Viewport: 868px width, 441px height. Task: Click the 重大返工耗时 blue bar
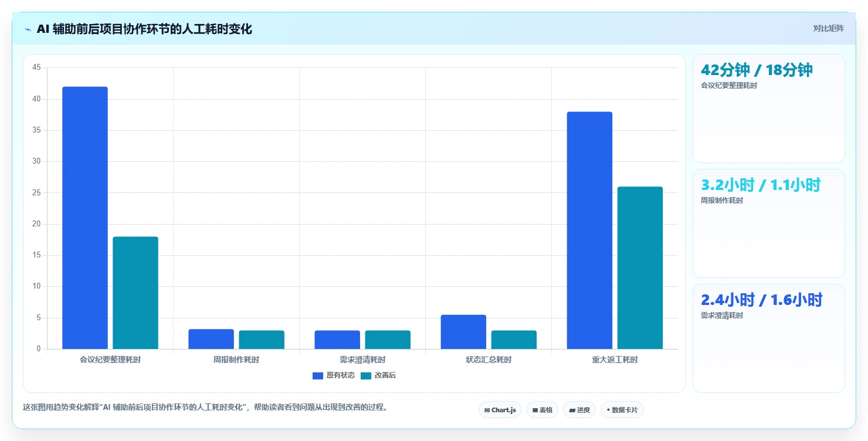589,230
